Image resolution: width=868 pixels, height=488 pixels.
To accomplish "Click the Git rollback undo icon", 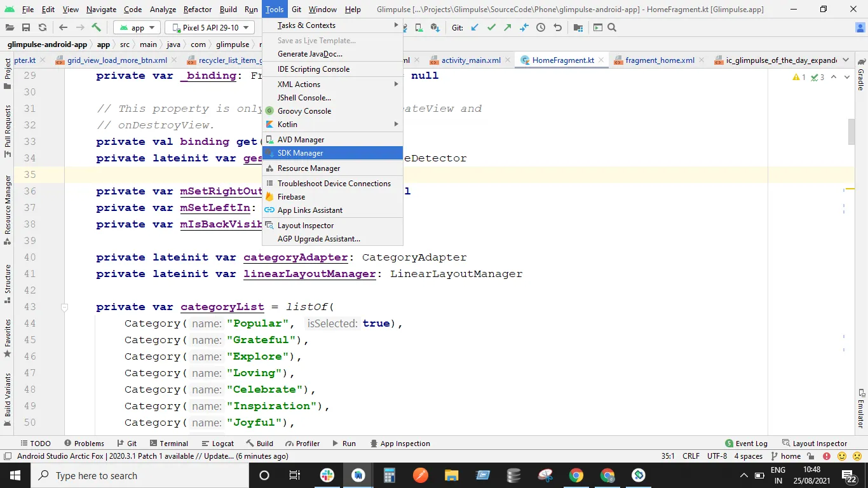I will click(557, 27).
